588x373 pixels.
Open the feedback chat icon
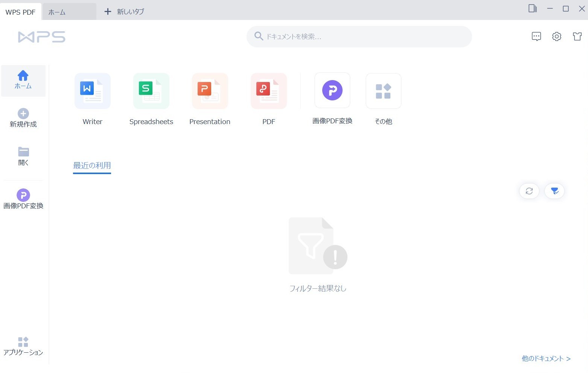click(536, 36)
